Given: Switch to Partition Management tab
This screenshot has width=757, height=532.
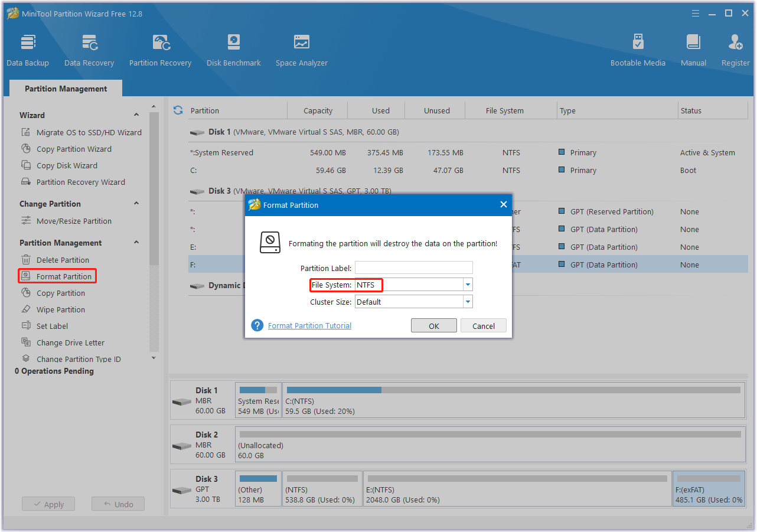Looking at the screenshot, I should (66, 89).
